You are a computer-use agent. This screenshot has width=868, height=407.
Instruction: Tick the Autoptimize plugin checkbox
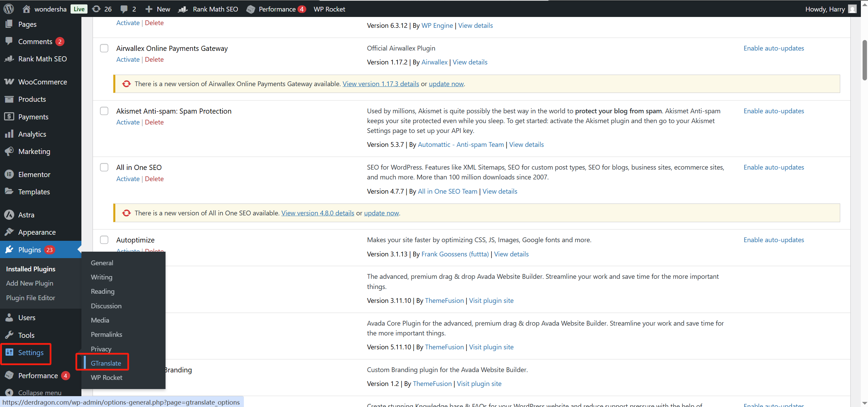104,240
